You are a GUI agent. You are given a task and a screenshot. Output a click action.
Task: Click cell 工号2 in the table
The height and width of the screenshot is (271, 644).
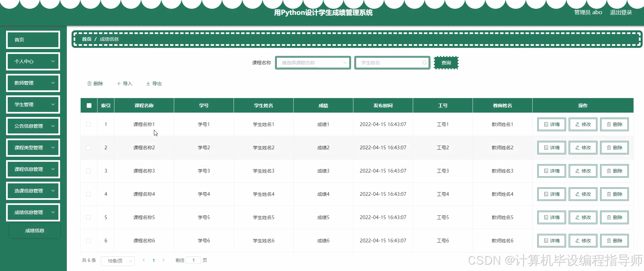coord(443,148)
